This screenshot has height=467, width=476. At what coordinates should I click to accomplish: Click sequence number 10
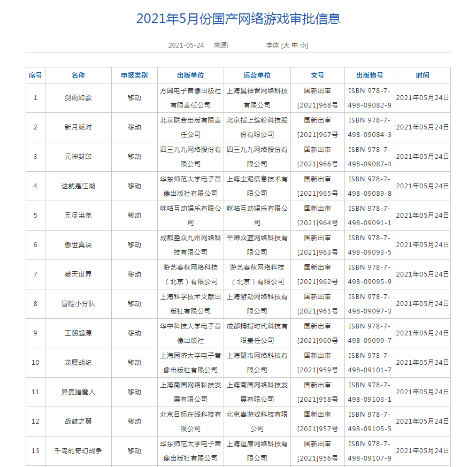coord(35,363)
